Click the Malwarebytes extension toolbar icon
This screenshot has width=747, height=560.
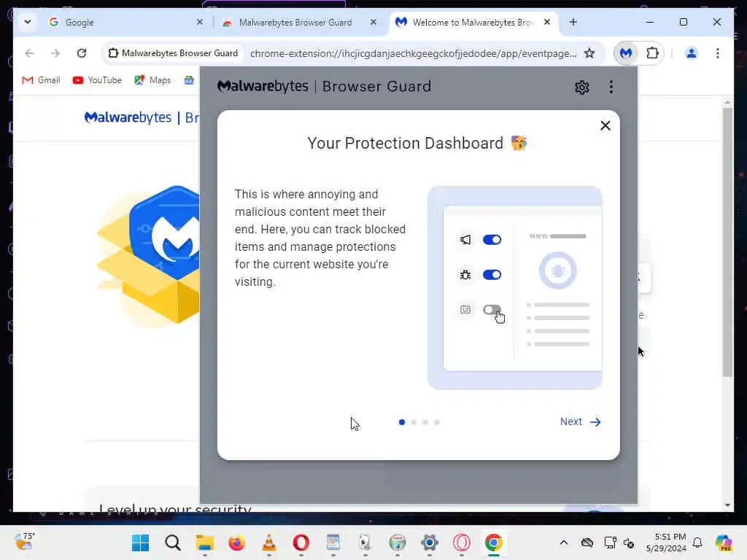(626, 53)
